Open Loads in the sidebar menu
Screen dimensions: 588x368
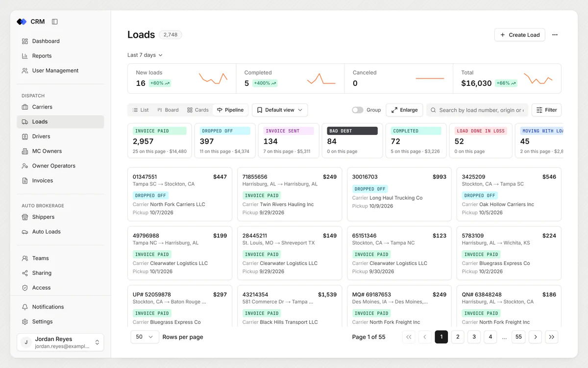[x=60, y=122]
